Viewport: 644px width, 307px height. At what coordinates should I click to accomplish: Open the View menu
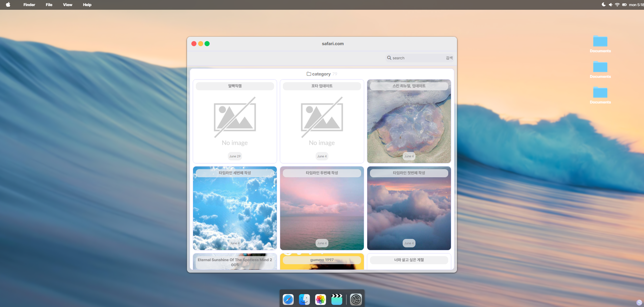pyautogui.click(x=68, y=5)
